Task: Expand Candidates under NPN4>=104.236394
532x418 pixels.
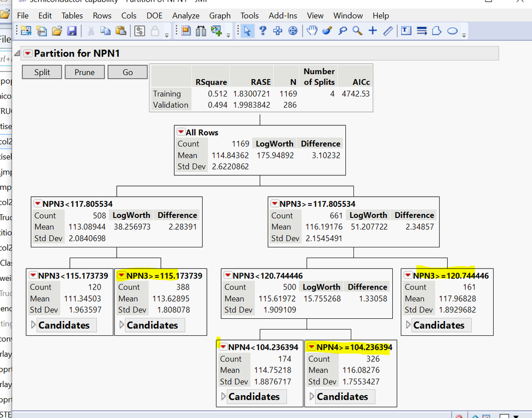Action: tap(311, 396)
